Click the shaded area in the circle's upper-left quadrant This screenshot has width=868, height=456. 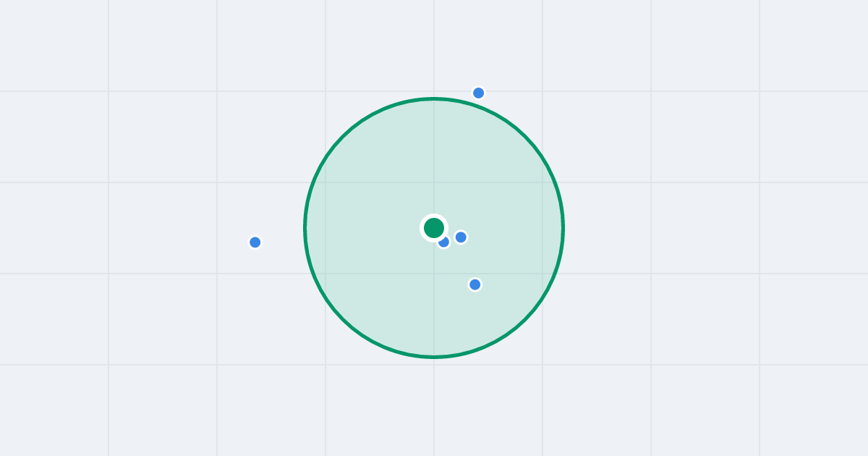tap(376, 170)
